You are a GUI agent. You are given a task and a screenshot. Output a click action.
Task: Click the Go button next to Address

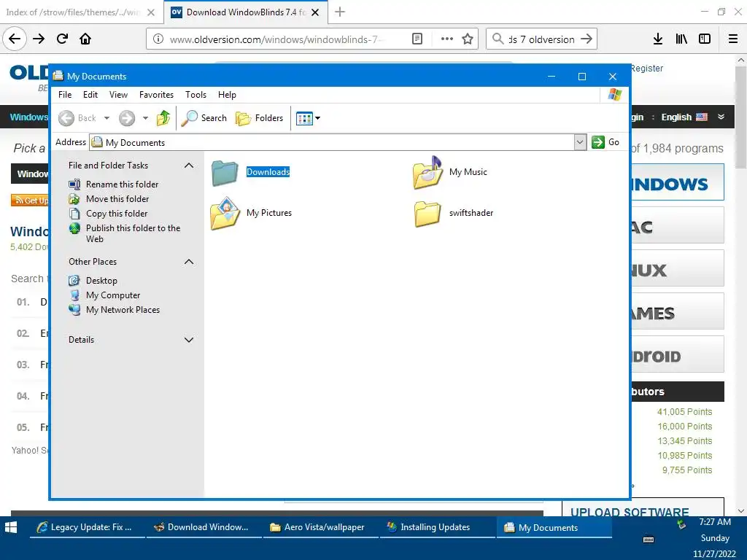(x=605, y=142)
